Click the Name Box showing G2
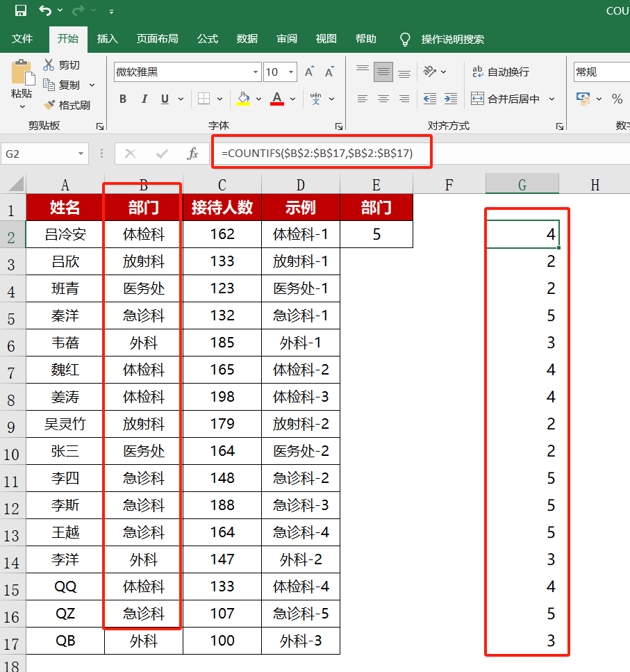The image size is (630, 672). point(38,154)
